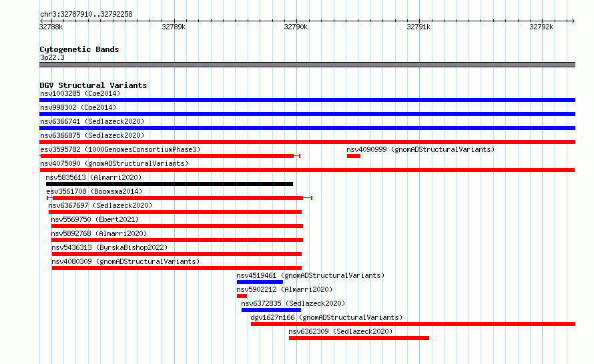The image size is (594, 364).
Task: Click the 32791k ruler position
Action: coord(418,27)
